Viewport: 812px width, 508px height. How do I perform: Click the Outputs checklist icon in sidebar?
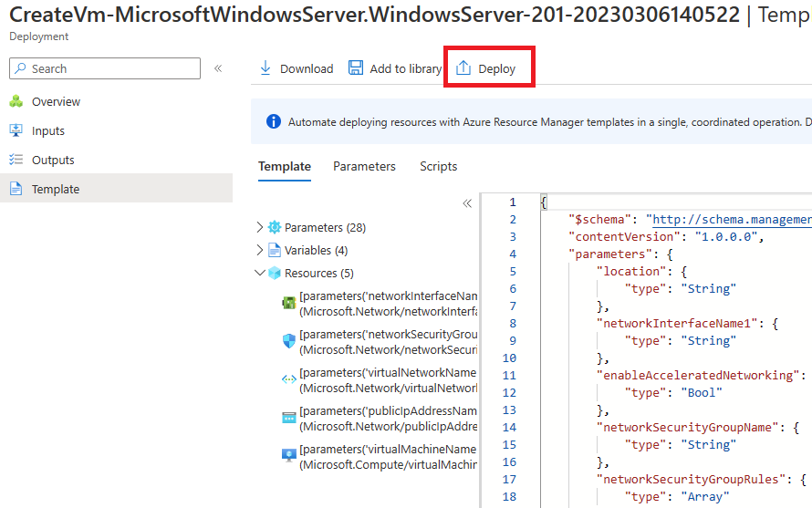click(16, 160)
